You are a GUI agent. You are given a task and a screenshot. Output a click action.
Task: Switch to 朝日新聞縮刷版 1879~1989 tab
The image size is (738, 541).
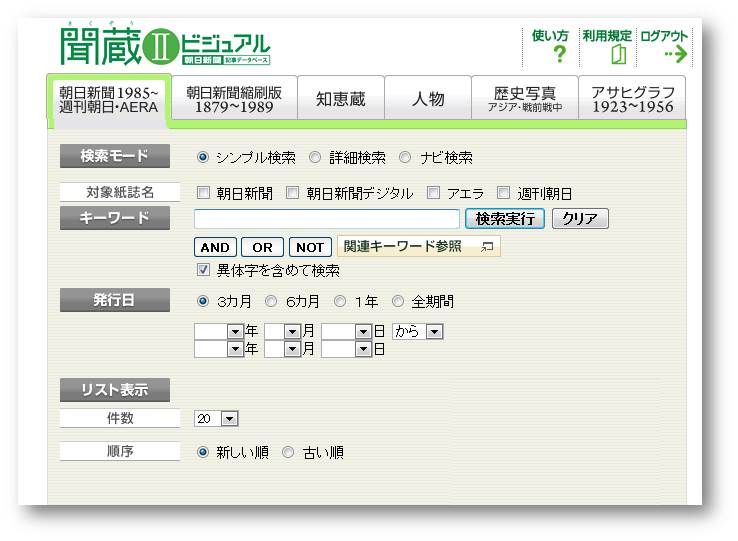tap(234, 99)
